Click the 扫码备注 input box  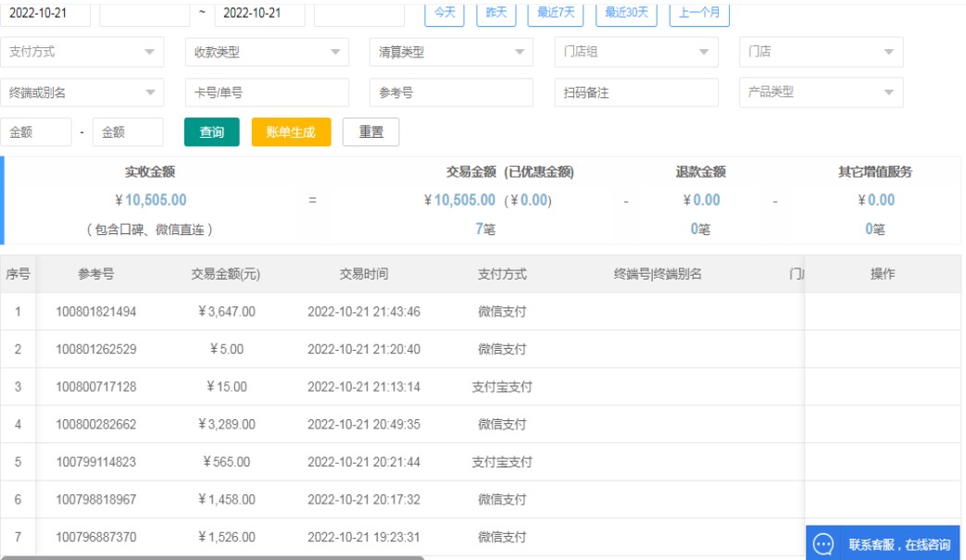click(x=636, y=93)
